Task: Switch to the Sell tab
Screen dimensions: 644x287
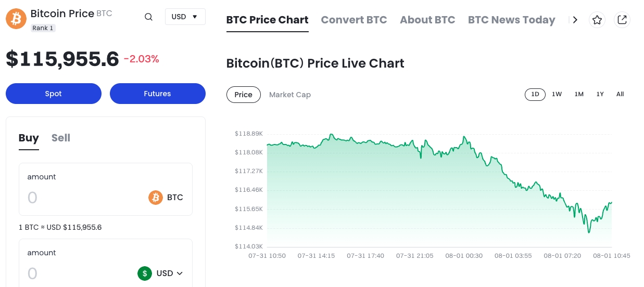Action: click(x=61, y=138)
